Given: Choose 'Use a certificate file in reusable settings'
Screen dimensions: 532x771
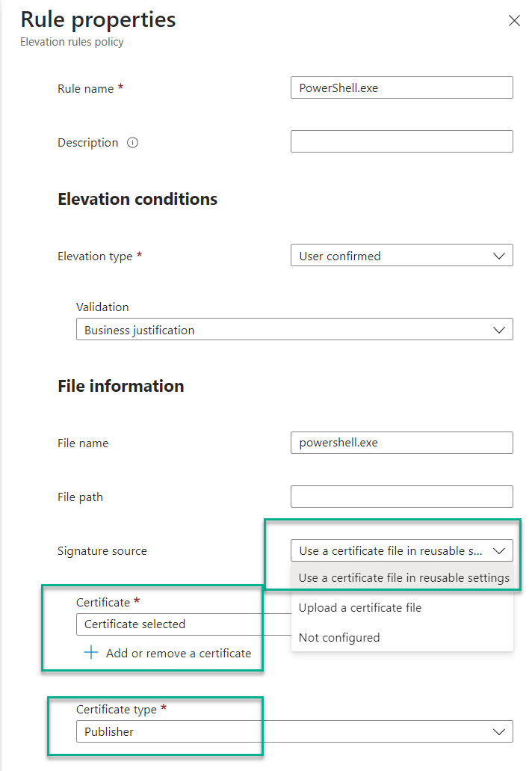Looking at the screenshot, I should (x=402, y=577).
